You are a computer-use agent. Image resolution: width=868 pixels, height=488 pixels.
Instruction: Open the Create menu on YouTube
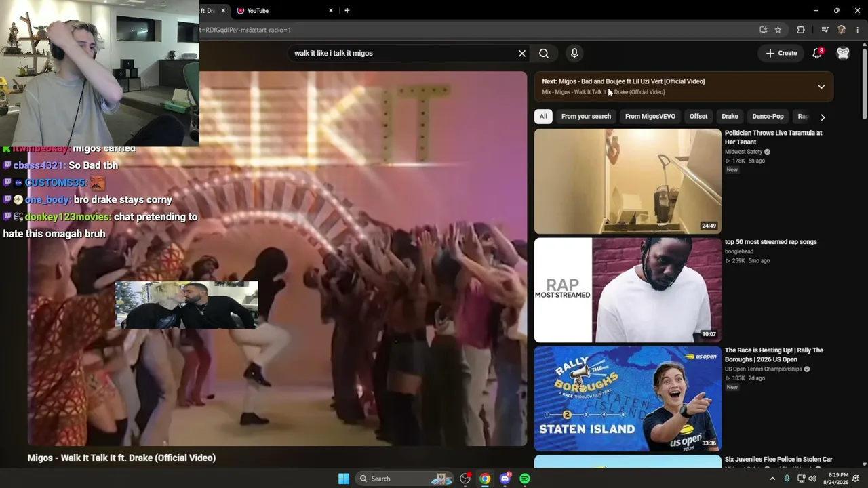(781, 53)
